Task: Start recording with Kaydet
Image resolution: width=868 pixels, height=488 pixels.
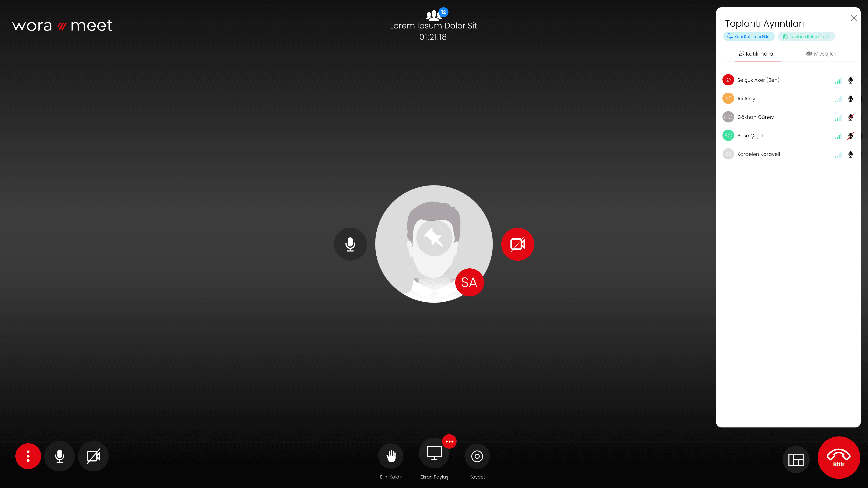Action: pos(477,456)
